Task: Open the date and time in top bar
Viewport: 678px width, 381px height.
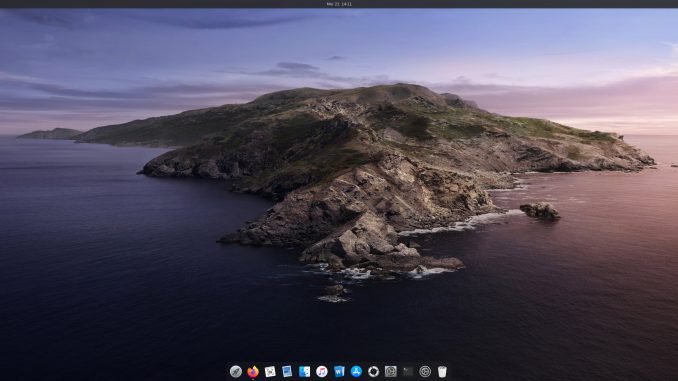Action: tap(339, 4)
